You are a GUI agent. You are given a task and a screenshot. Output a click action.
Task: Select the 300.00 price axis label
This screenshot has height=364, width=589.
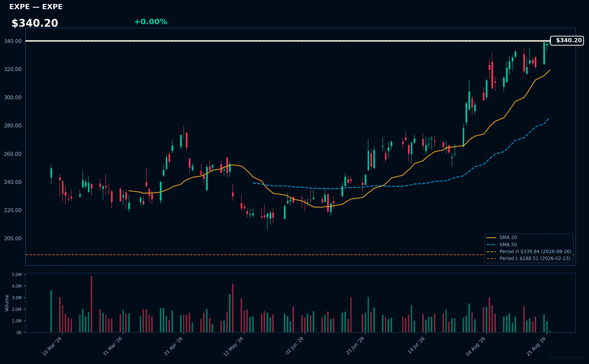13,98
